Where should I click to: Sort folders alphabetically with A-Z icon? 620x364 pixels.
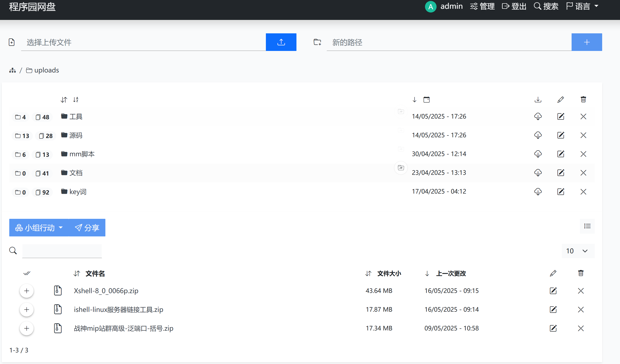(76, 100)
